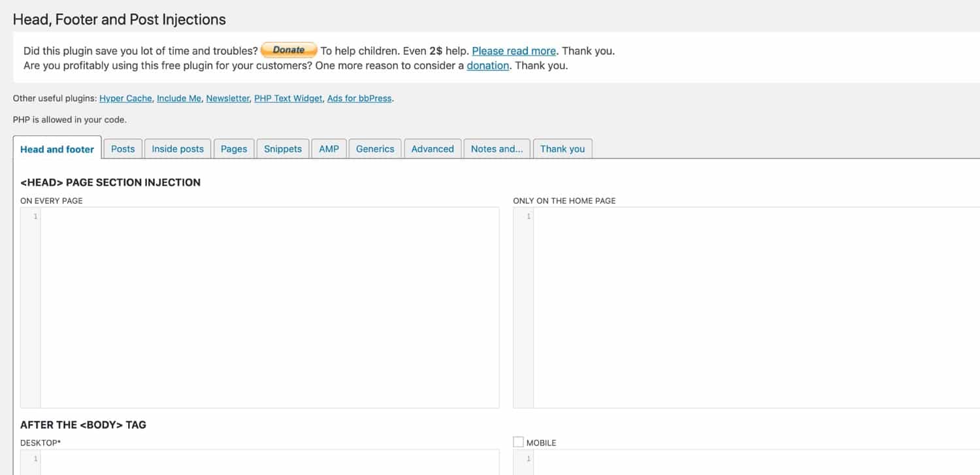
Task: Select the Generics tab
Action: coord(375,149)
